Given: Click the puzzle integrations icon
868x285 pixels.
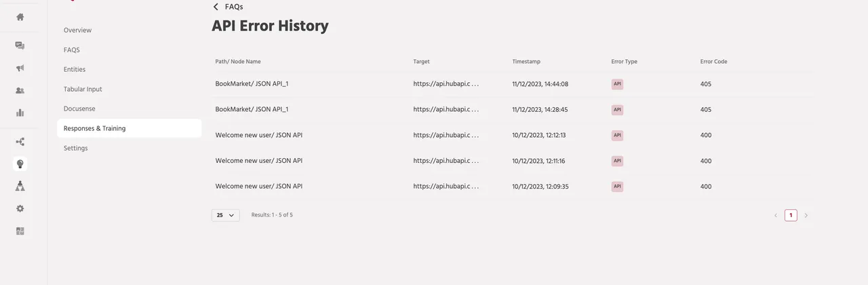Looking at the screenshot, I should pos(20,231).
